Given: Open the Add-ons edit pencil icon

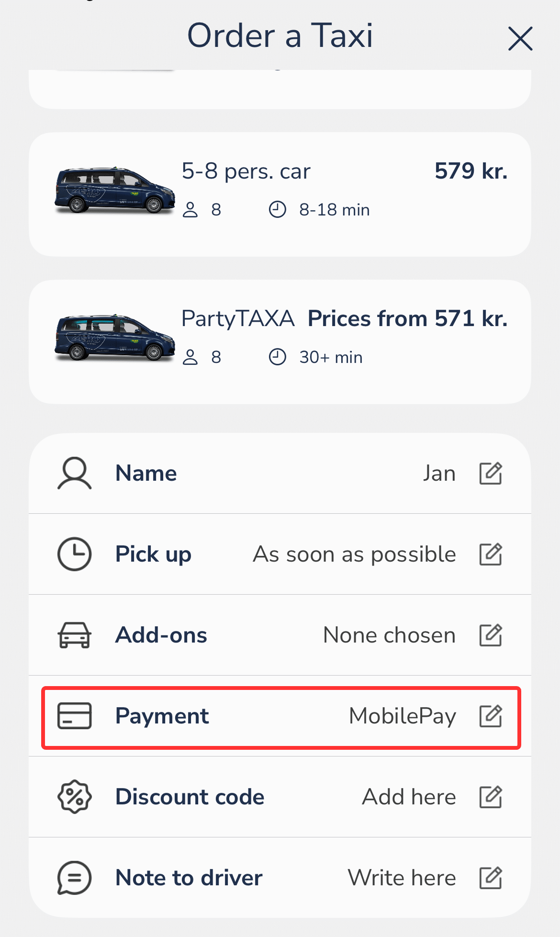Looking at the screenshot, I should [x=491, y=635].
